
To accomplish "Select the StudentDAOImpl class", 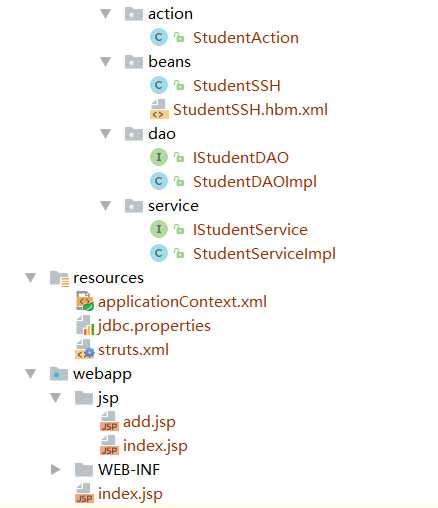I will tap(255, 182).
